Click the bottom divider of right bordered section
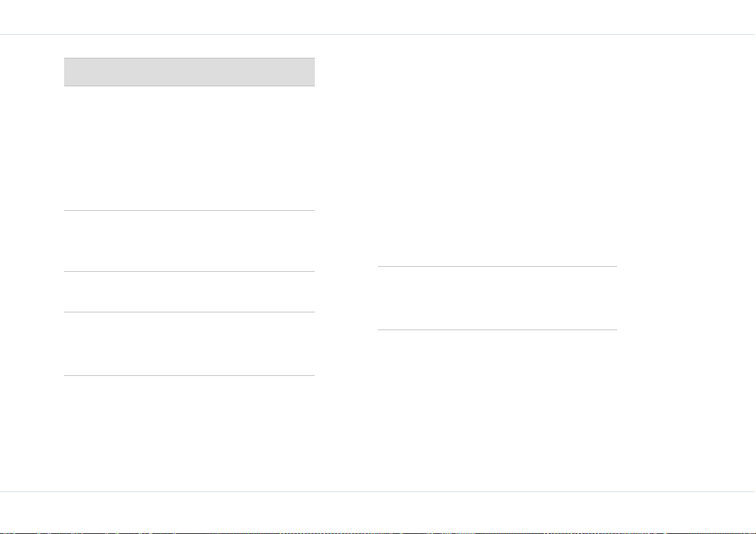The width and height of the screenshot is (756, 534). (x=497, y=330)
